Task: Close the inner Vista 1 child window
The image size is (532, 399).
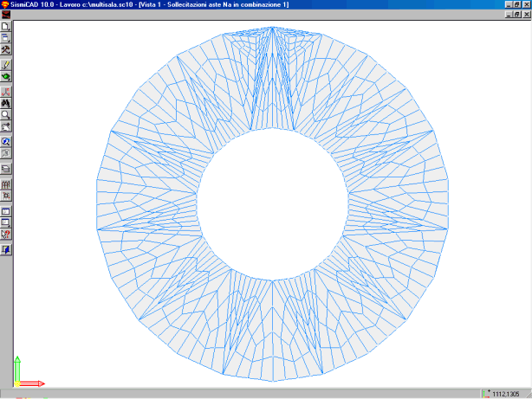Action: pyautogui.click(x=526, y=14)
